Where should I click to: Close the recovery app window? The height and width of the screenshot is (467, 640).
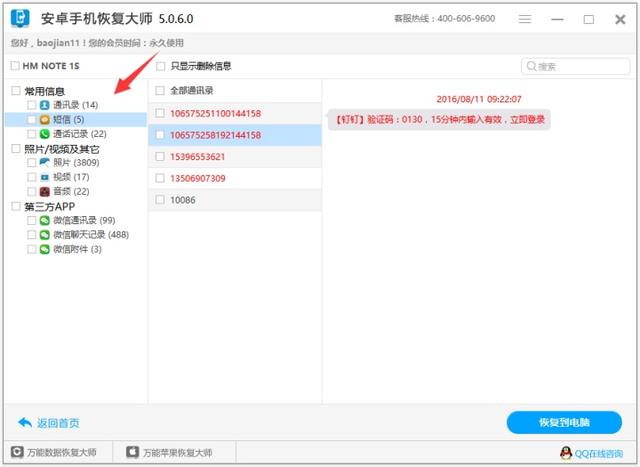pyautogui.click(x=620, y=19)
